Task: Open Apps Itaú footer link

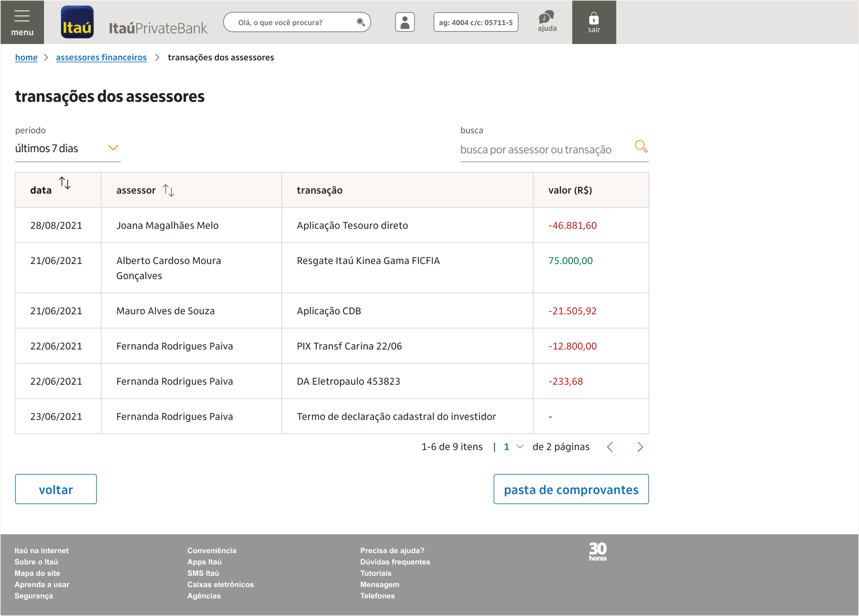Action: (204, 562)
